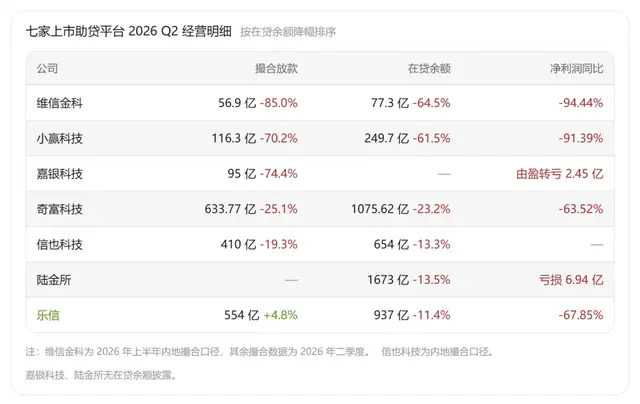This screenshot has height=404, width=640.
Task: Select the 撮合放款 column header
Action: pos(276,69)
